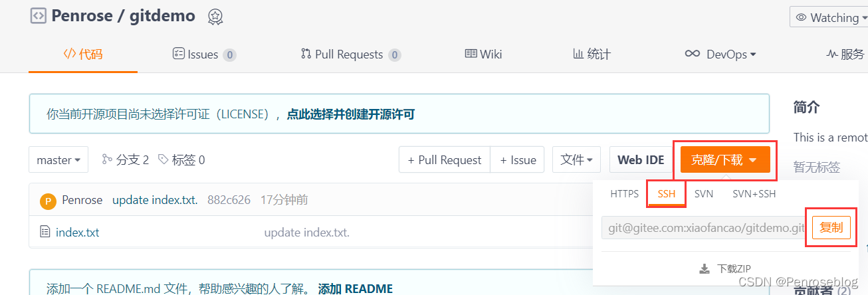This screenshot has width=868, height=295.
Task: Click the 暂无标签 text in sidebar
Action: click(817, 167)
